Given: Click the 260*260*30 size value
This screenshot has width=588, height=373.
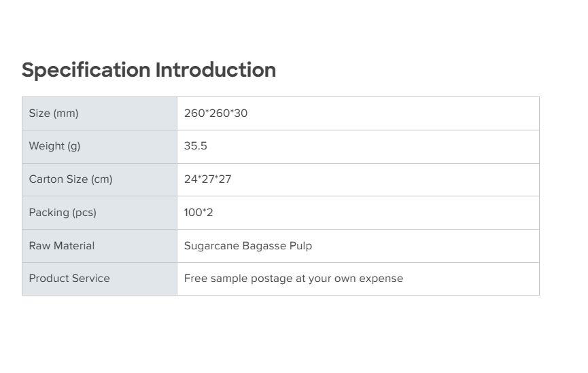Looking at the screenshot, I should coord(215,113).
